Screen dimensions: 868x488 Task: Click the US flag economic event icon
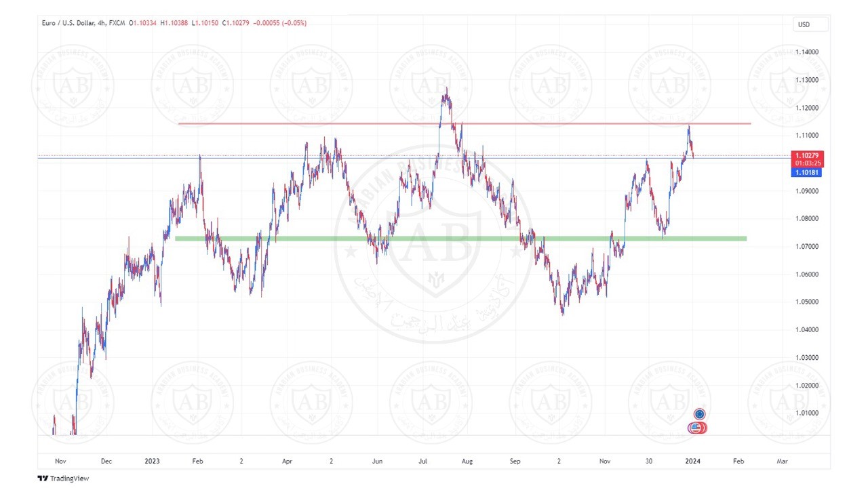pyautogui.click(x=694, y=428)
